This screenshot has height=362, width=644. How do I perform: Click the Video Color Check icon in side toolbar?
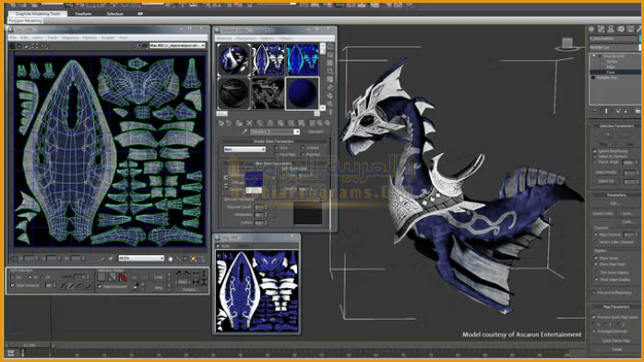pyautogui.click(x=329, y=79)
